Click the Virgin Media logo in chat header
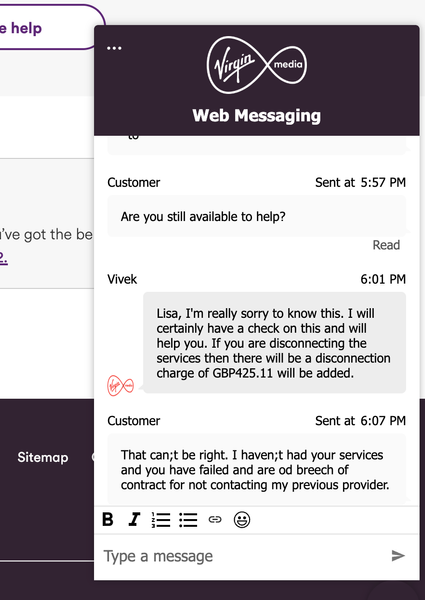 (x=256, y=65)
